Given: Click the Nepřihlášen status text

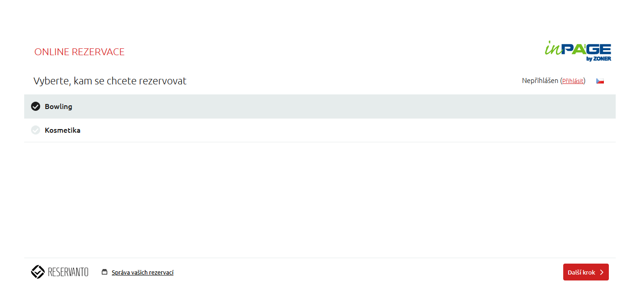Looking at the screenshot, I should [x=540, y=81].
